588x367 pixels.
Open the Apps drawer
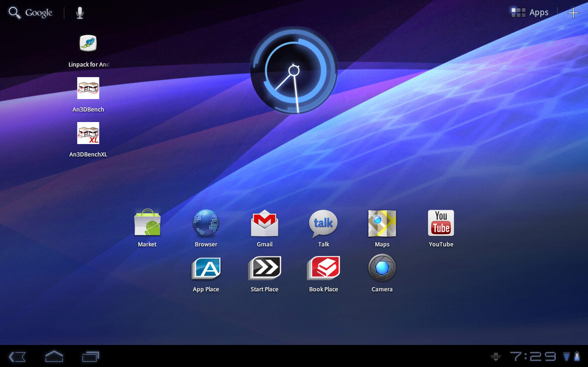click(x=530, y=13)
